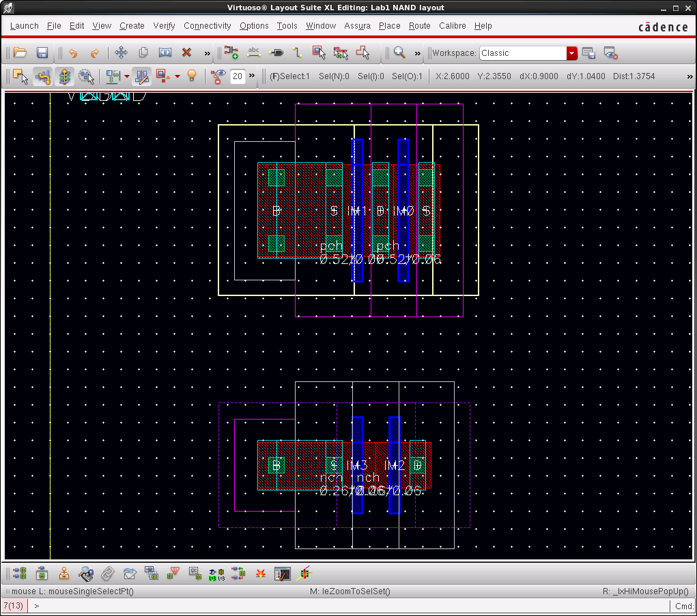Open the snap pattern dropdown arrow

177,76
